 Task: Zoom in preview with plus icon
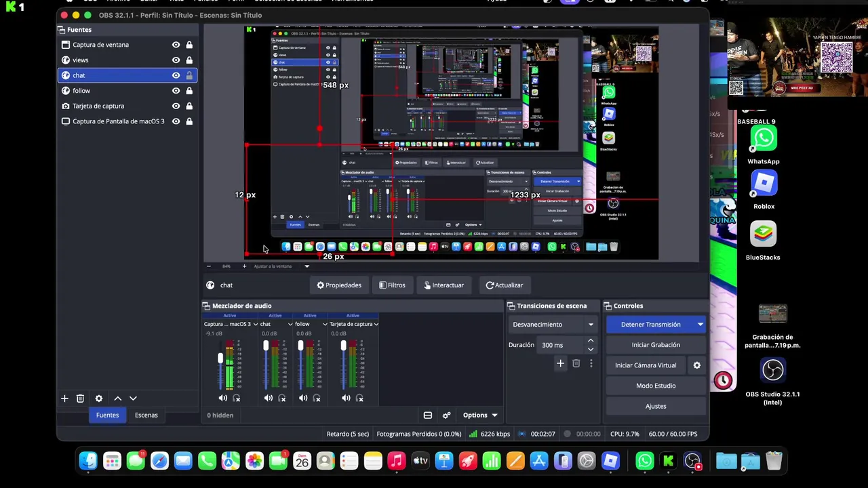click(x=244, y=266)
